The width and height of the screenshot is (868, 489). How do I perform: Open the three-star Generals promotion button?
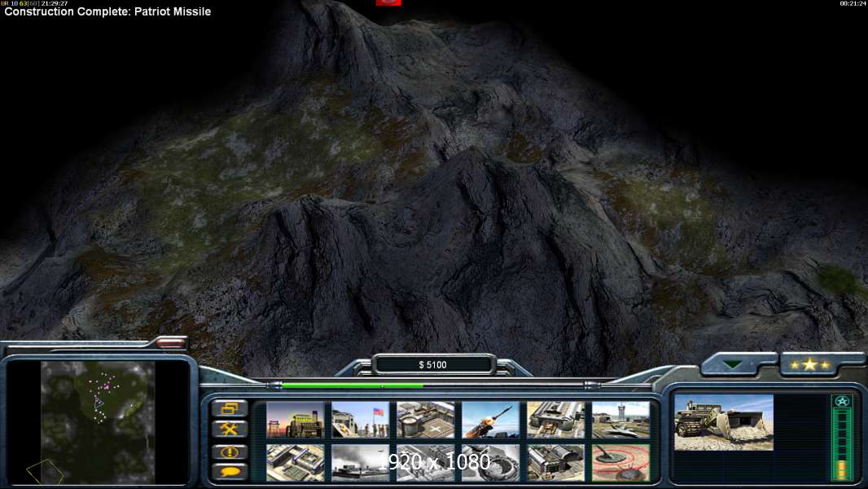810,364
